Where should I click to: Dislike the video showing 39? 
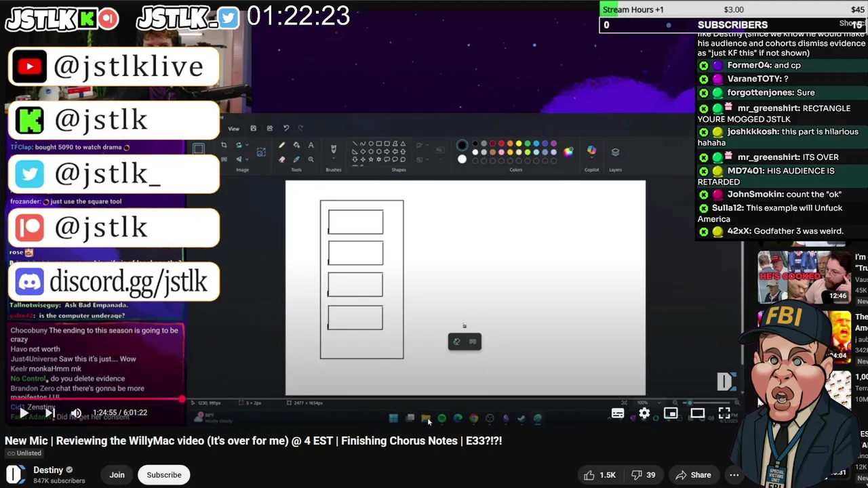click(644, 475)
